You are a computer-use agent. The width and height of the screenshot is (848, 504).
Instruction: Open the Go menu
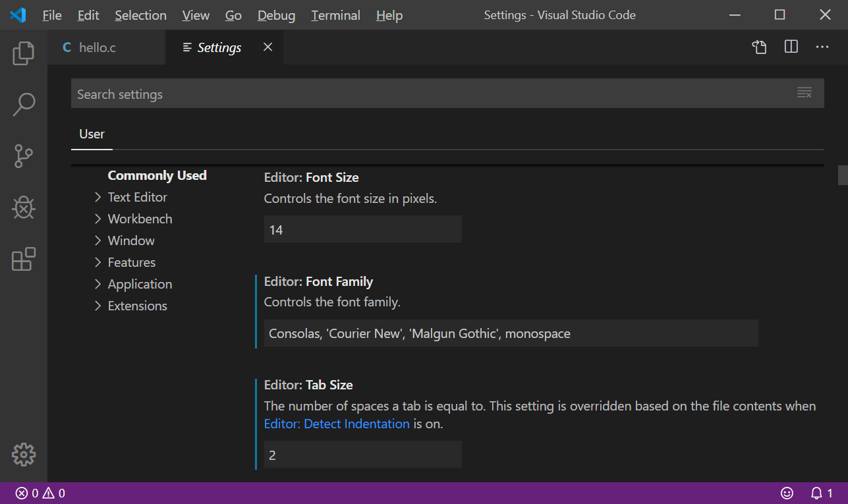coord(233,14)
